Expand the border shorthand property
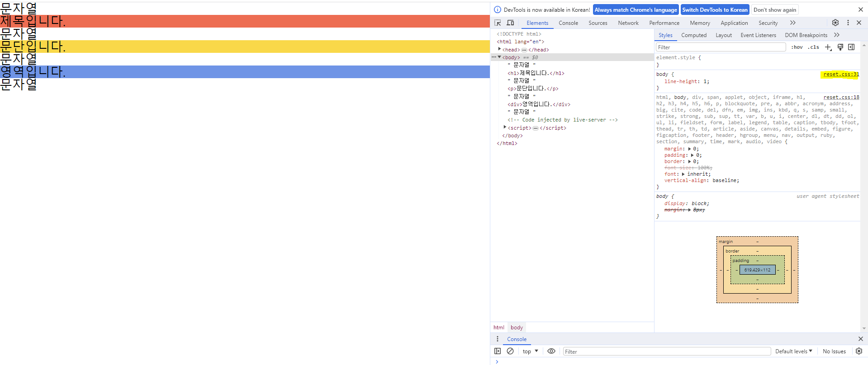Viewport: 868px width, 365px height. 689,161
